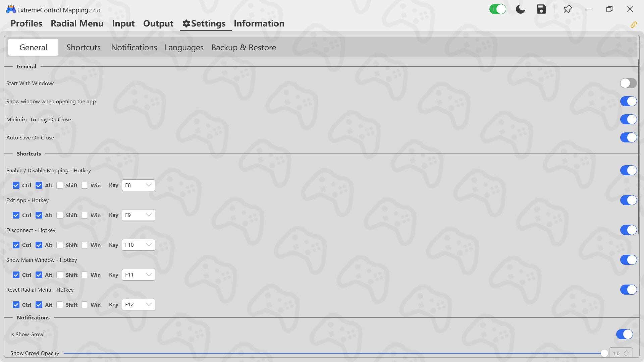The image size is (644, 362).
Task: Toggle Reset Radial Menu hotkey switch
Action: coord(628,290)
